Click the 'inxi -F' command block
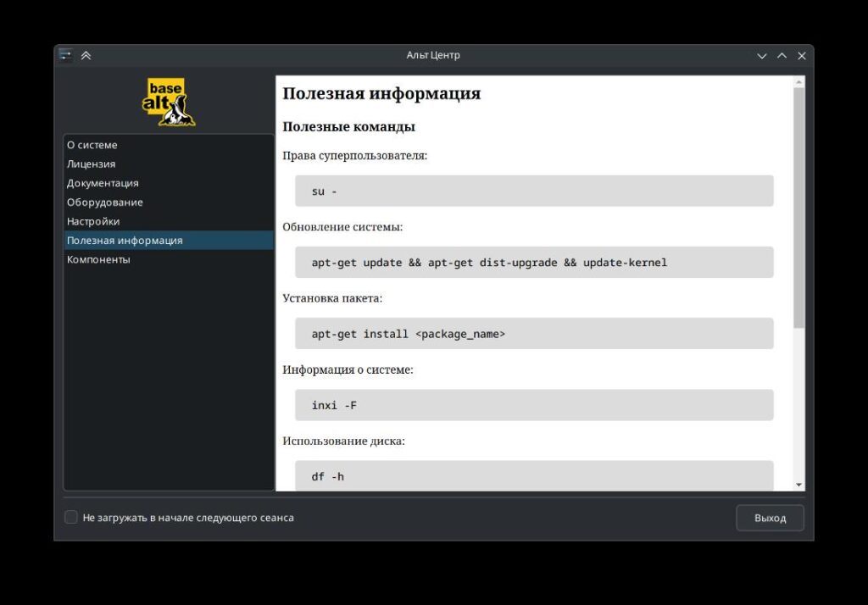The image size is (868, 605). [x=534, y=405]
